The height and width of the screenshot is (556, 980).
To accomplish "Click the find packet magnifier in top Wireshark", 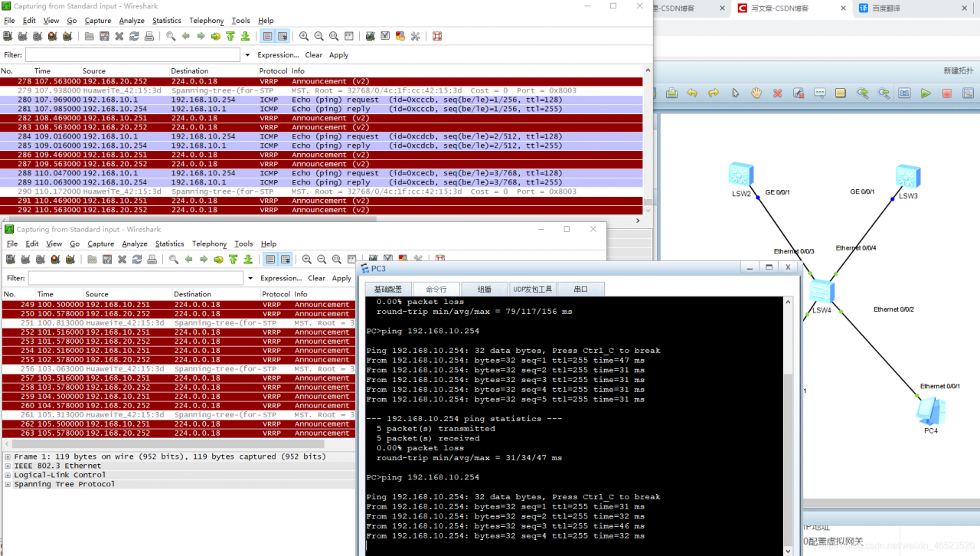I will click(171, 36).
